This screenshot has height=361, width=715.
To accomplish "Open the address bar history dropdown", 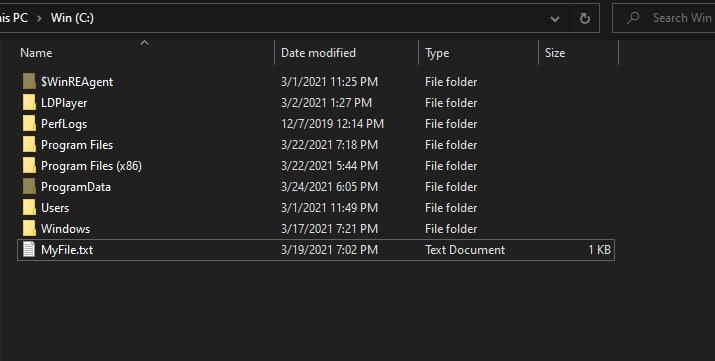I will pyautogui.click(x=555, y=19).
